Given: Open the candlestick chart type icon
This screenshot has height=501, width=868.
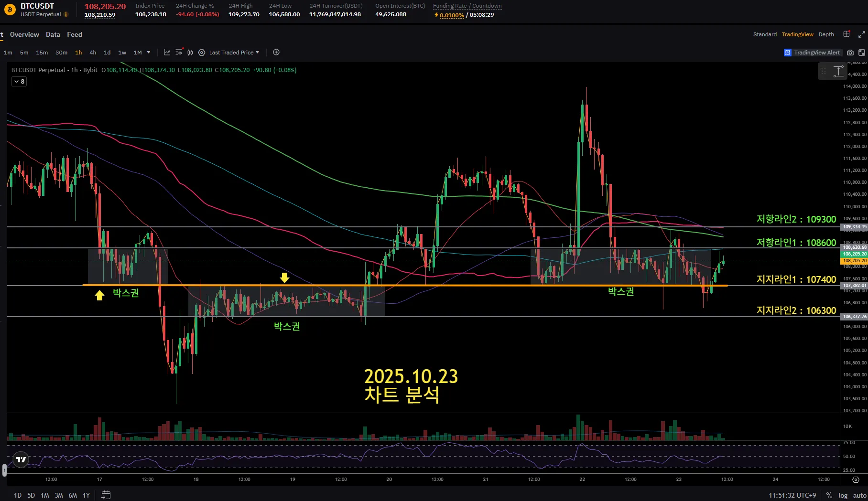Looking at the screenshot, I should pos(190,53).
